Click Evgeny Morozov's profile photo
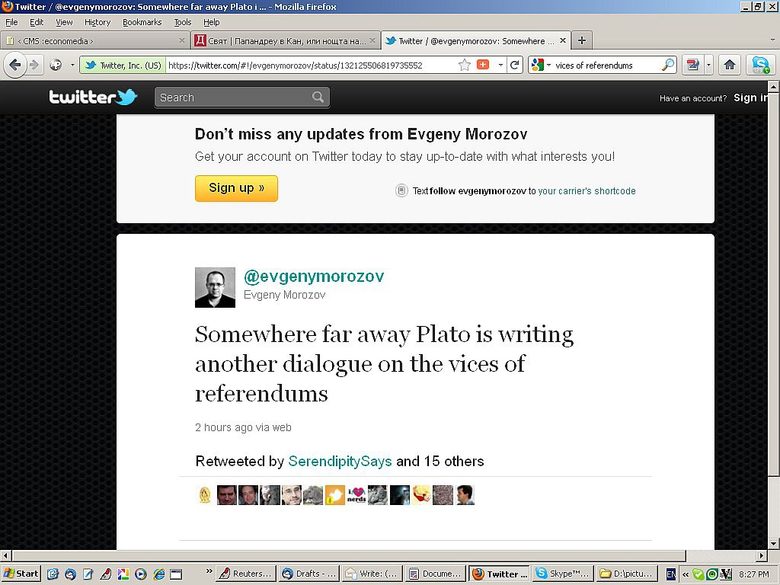The image size is (780, 585). point(215,288)
